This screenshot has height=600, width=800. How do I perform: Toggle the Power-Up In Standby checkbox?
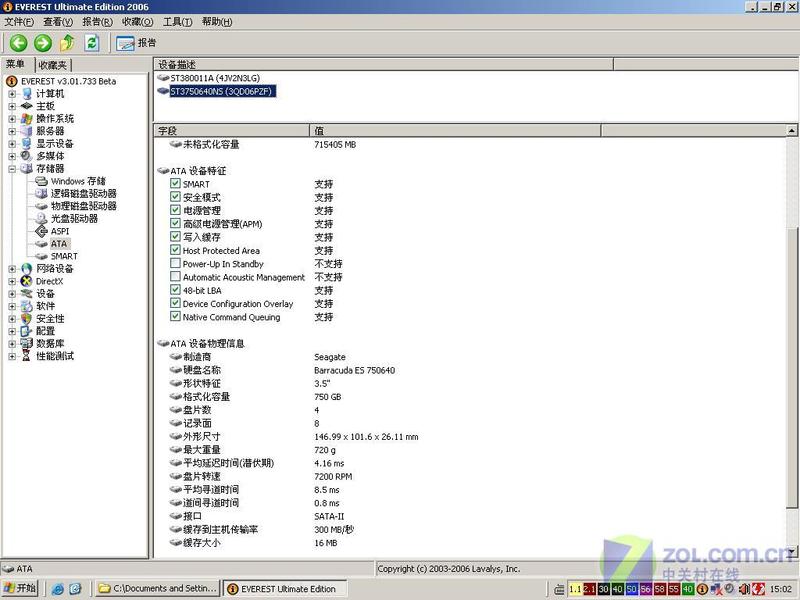[x=176, y=263]
